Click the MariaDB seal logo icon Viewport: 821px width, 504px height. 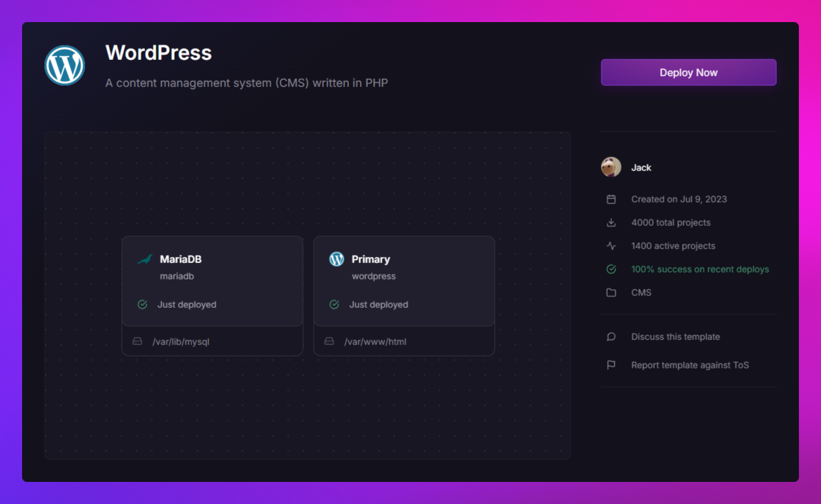pos(145,259)
